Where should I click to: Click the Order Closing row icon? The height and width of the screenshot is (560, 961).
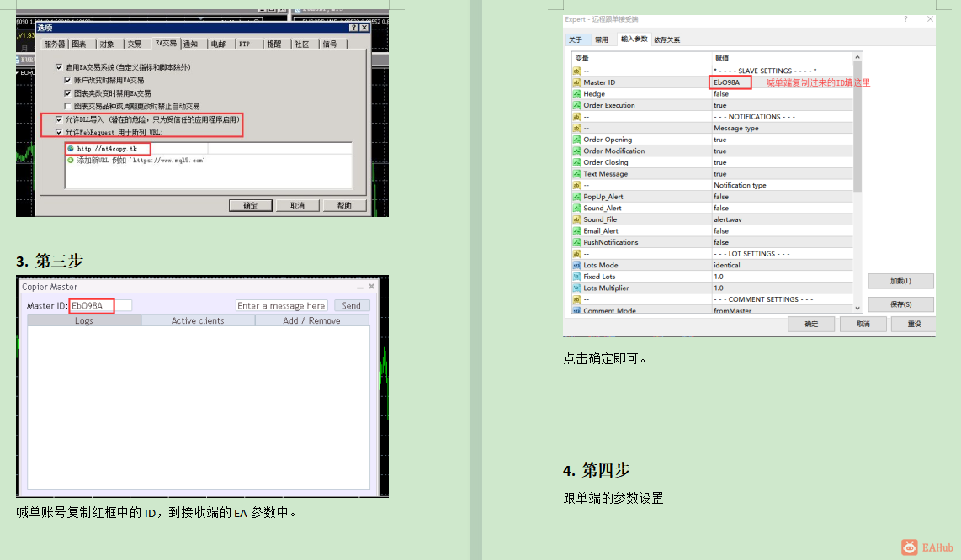[x=576, y=162]
